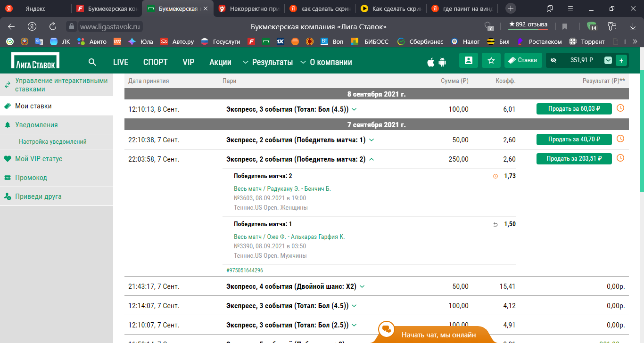Expand the balance dropdown arrow next to 351,91 ₽
644x343 pixels.
tap(608, 60)
